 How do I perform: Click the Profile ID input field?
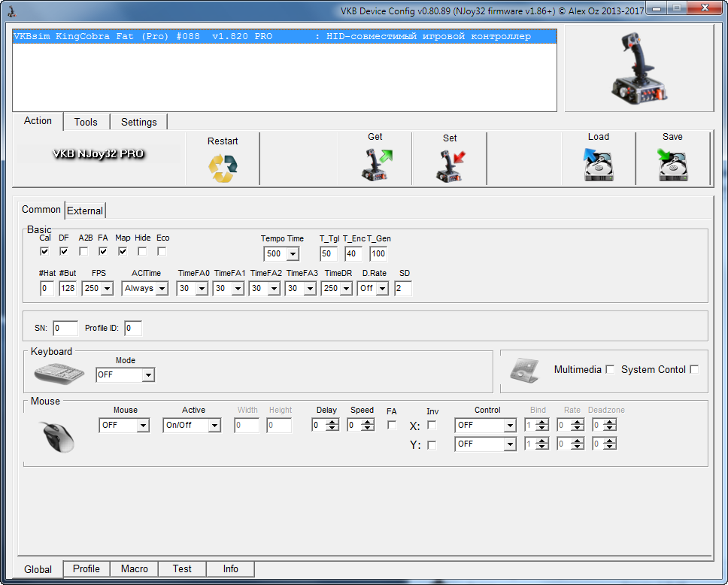tap(133, 328)
